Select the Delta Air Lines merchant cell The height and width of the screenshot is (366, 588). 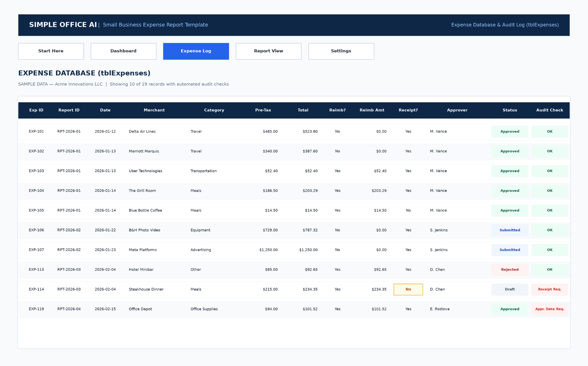pyautogui.click(x=142, y=131)
